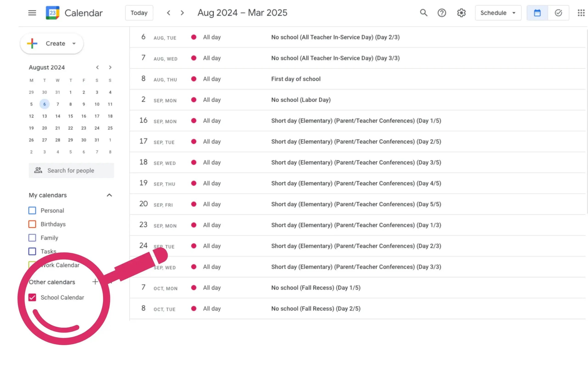The height and width of the screenshot is (372, 588).
Task: Go to next period with the header arrow
Action: pos(182,13)
